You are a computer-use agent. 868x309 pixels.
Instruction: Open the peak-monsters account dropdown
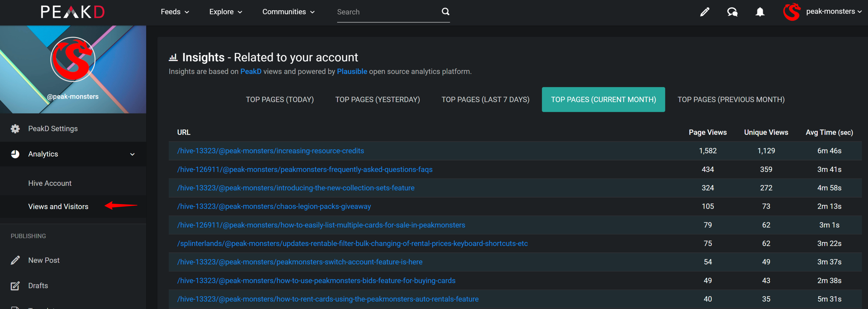coord(834,12)
